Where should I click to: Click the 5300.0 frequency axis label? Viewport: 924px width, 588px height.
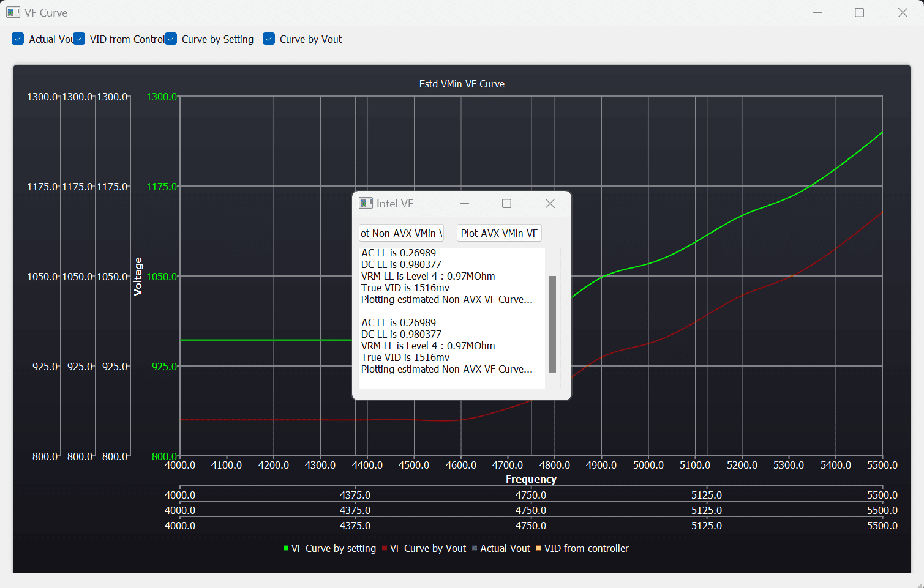click(x=789, y=465)
